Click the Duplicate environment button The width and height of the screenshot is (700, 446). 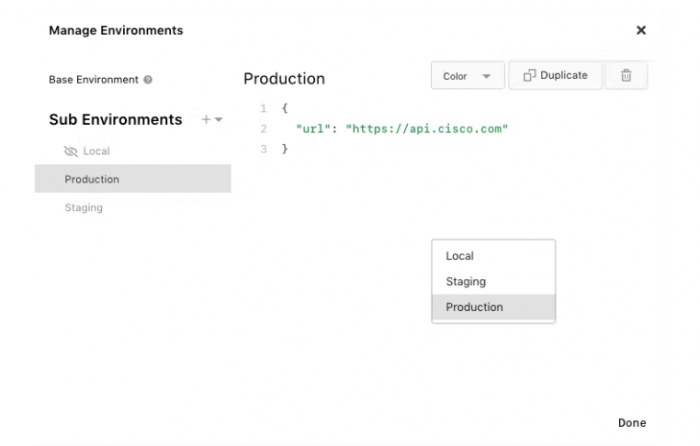tap(555, 75)
